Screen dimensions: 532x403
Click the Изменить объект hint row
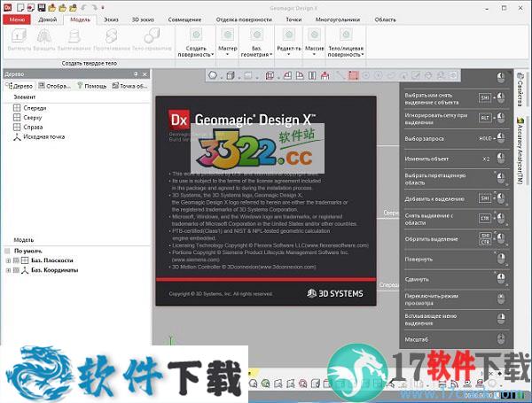pos(457,159)
